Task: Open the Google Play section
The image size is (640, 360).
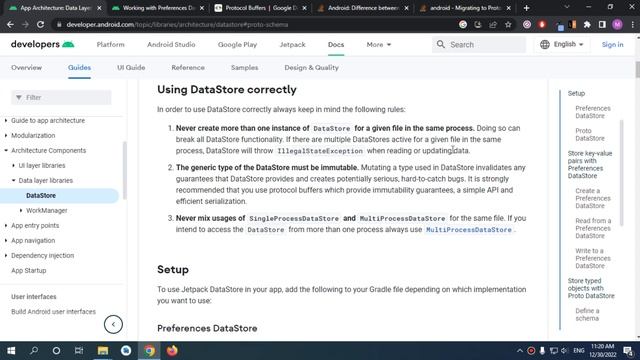Action: click(237, 44)
